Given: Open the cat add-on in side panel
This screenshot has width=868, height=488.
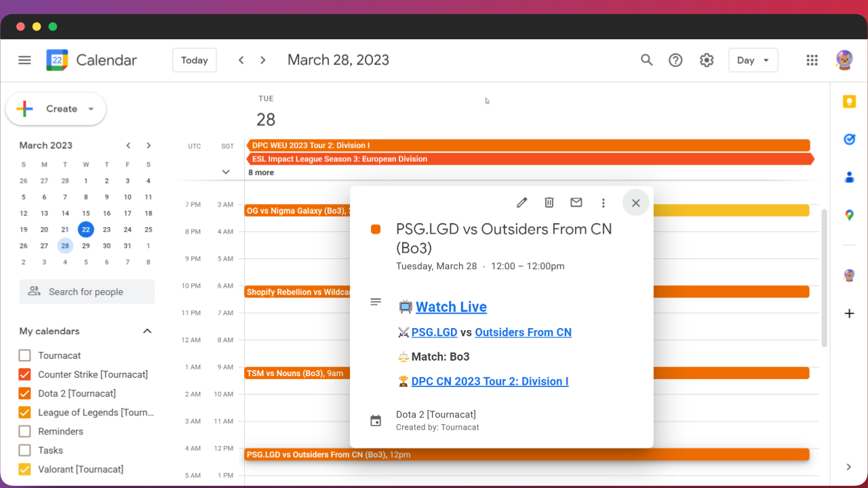Looking at the screenshot, I should 849,275.
